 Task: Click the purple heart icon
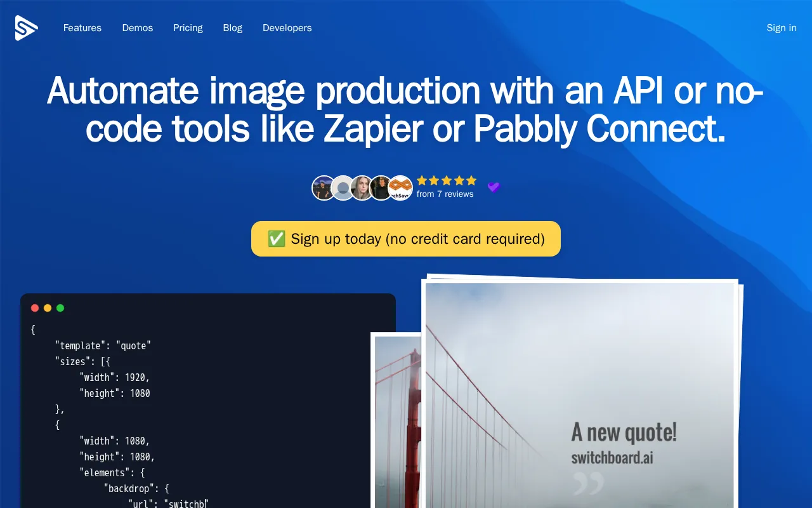(494, 187)
